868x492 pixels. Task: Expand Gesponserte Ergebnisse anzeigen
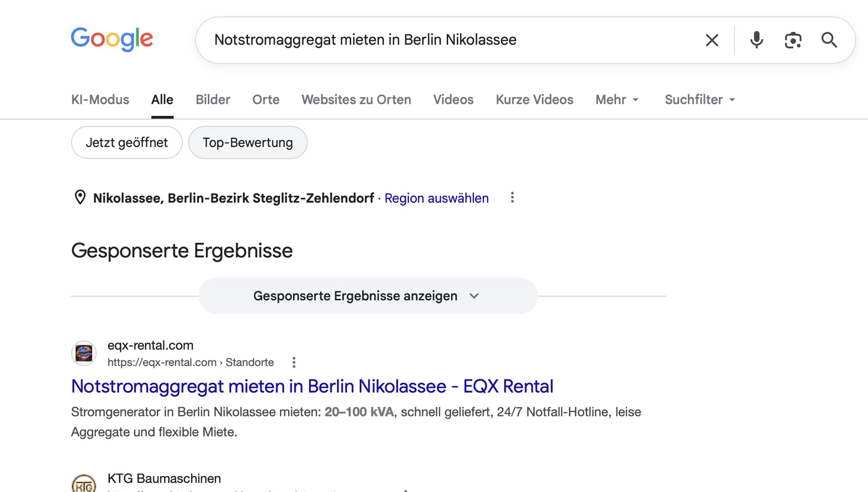point(368,296)
